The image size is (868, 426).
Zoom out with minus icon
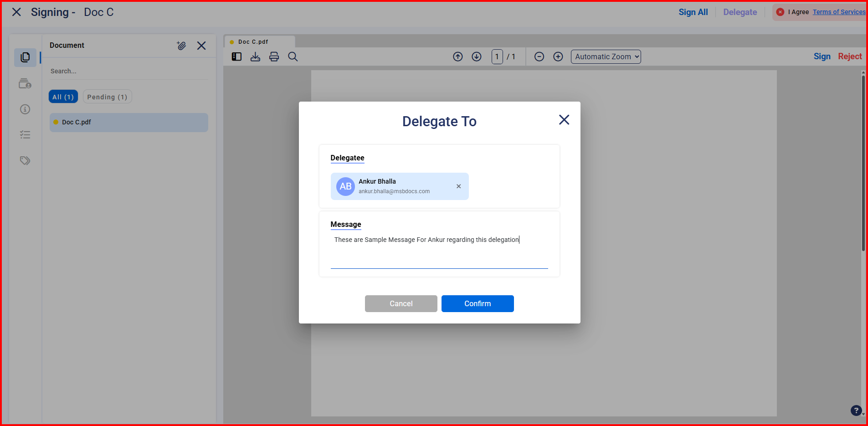tap(539, 56)
